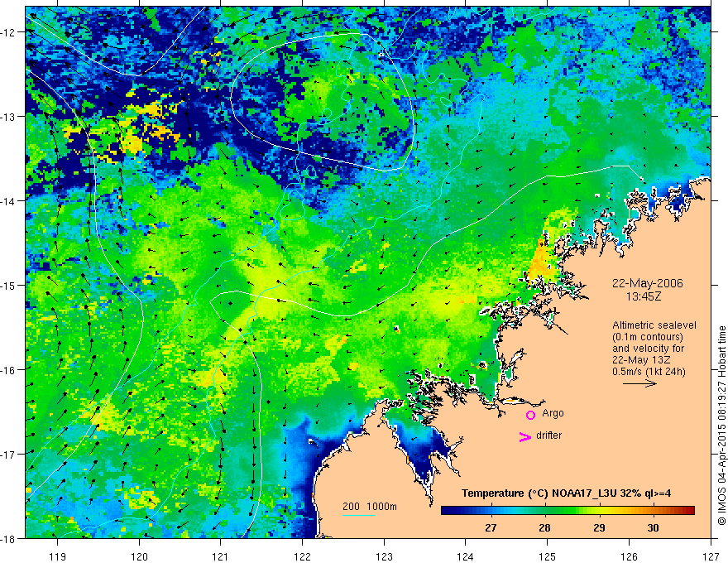The image size is (728, 563).
Task: Click the magenta drifter arrowhead symbol in legend
Action: point(525,436)
